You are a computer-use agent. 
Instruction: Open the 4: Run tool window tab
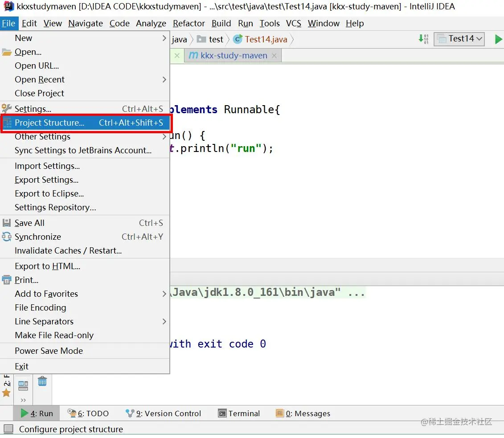tap(37, 413)
